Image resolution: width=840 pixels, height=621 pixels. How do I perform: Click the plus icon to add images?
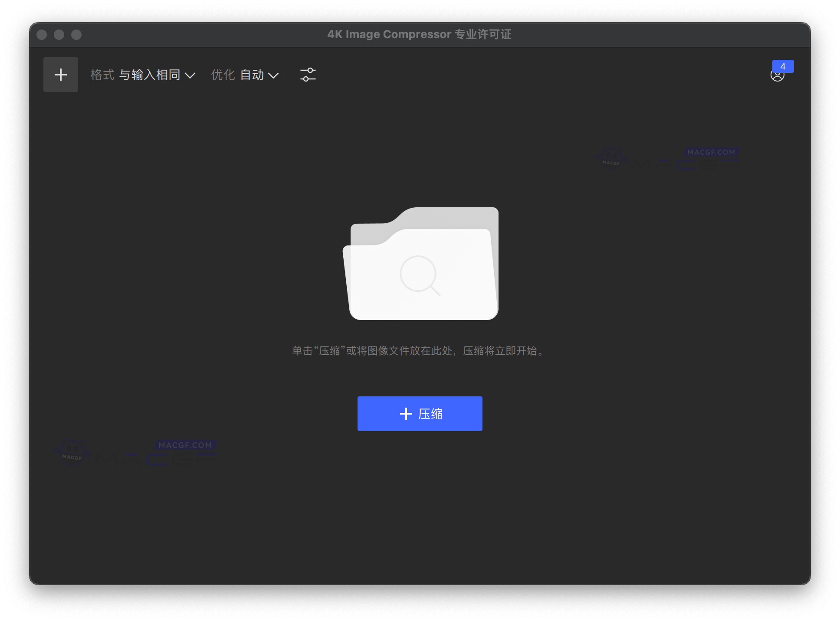60,74
